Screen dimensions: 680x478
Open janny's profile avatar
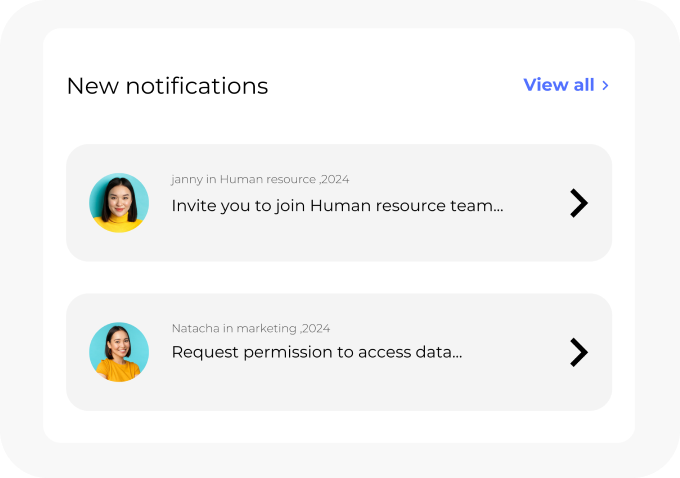pos(119,203)
